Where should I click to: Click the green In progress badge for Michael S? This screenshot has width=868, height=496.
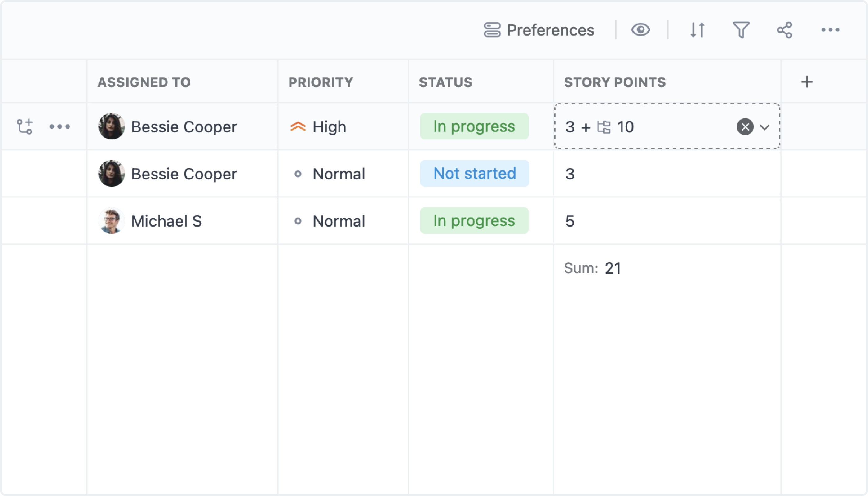[x=474, y=220]
